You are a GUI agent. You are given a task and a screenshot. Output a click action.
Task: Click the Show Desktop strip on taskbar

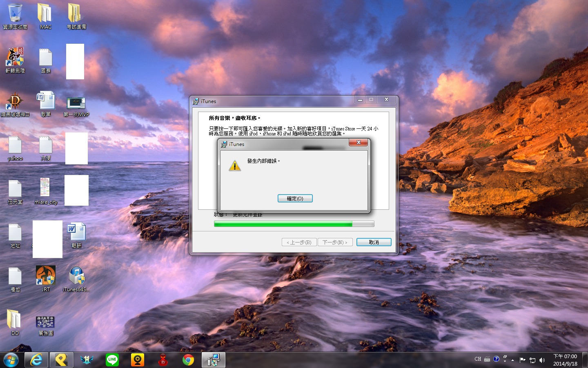tap(585, 360)
